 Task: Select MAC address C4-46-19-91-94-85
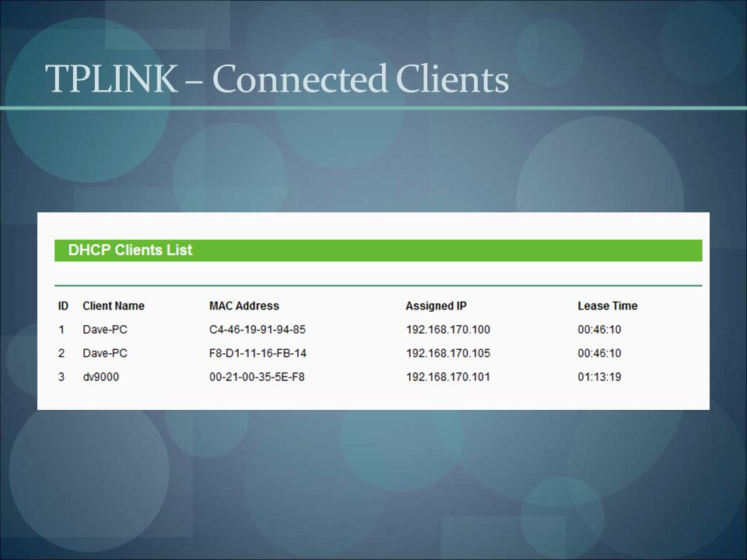(x=258, y=330)
